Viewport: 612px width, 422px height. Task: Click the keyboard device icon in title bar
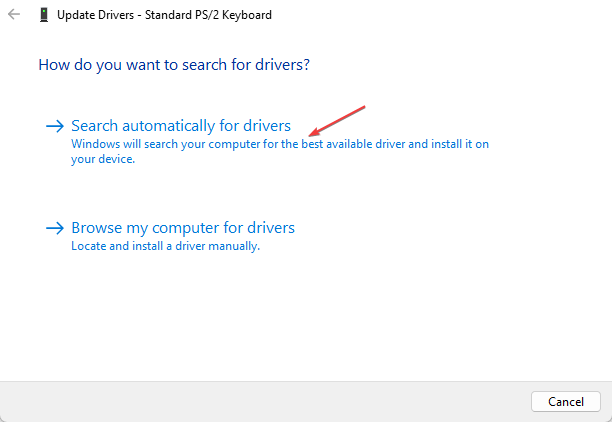click(x=44, y=15)
